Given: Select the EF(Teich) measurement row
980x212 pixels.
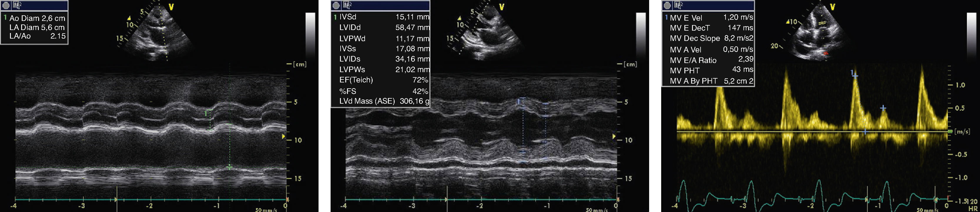Looking at the screenshot, I should coord(381,80).
